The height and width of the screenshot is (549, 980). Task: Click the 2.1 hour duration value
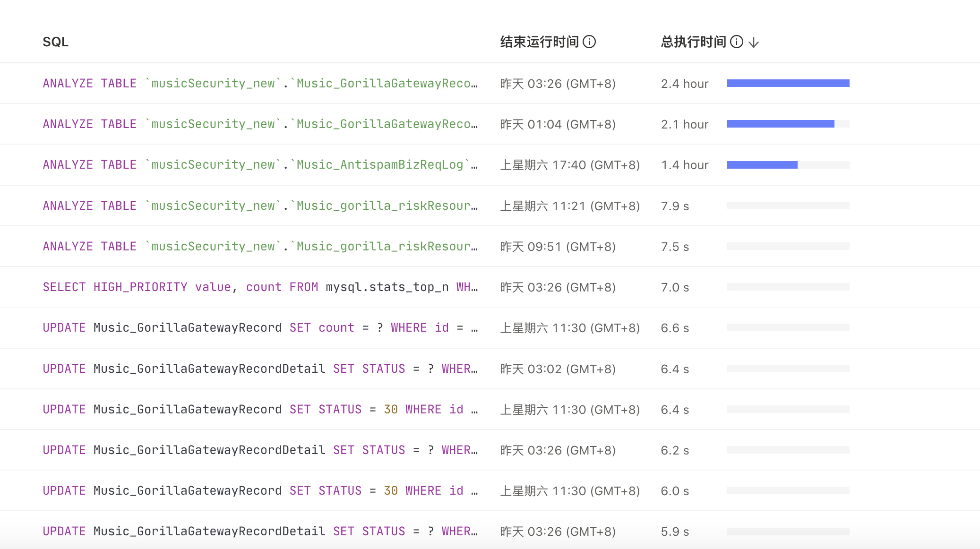tap(685, 124)
